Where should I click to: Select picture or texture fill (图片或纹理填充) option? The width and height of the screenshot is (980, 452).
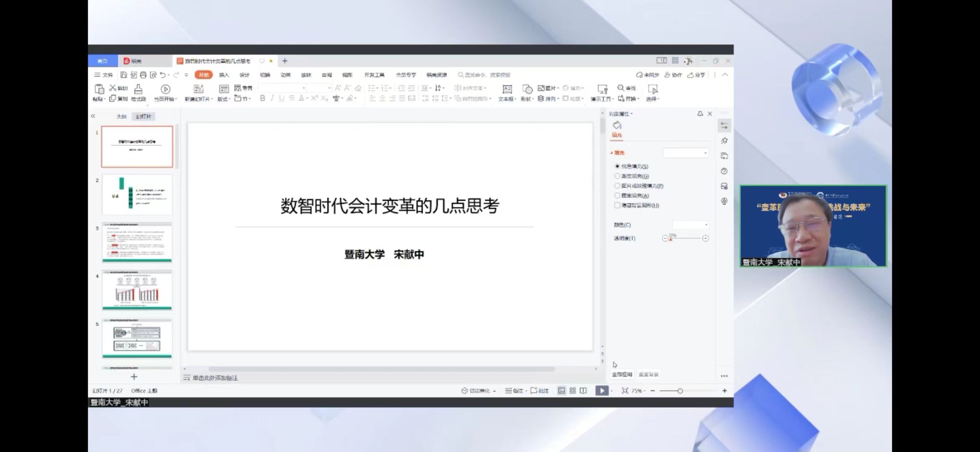tap(617, 186)
